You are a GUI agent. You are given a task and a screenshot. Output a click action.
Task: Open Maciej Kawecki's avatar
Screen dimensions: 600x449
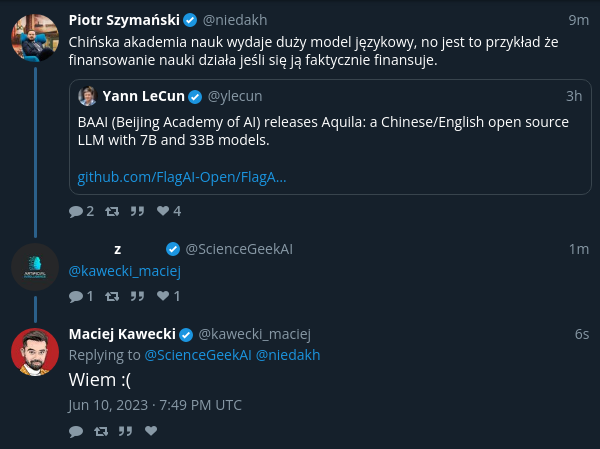point(35,352)
